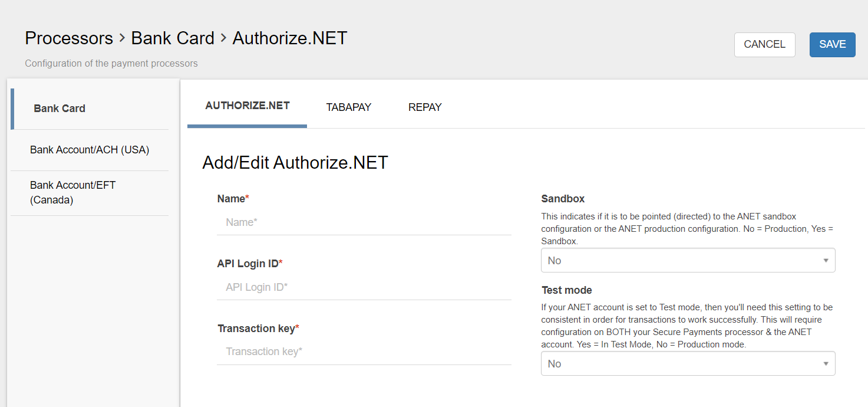Open the Sandbox dropdown
868x407 pixels.
[688, 260]
